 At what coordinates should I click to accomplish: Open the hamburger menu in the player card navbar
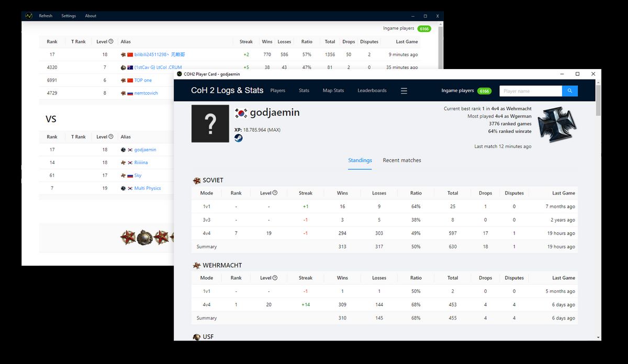[404, 91]
